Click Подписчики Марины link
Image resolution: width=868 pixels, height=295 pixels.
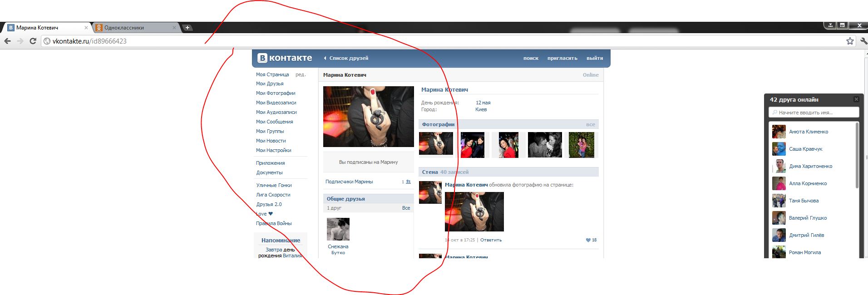pos(349,182)
